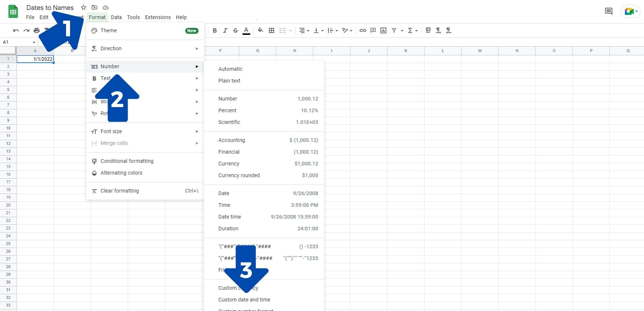Viewport: 644px width, 311px height.
Task: Undo the last action
Action: pyautogui.click(x=16, y=30)
